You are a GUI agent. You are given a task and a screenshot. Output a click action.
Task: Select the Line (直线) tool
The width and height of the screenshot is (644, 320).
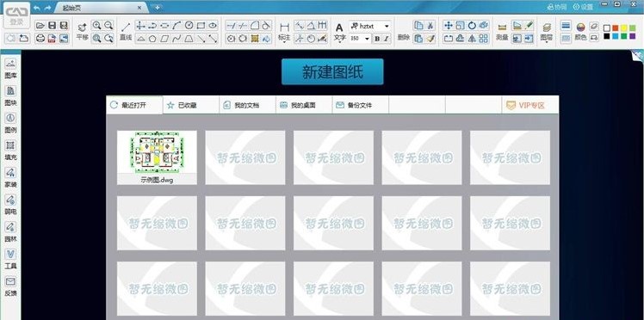point(126,32)
